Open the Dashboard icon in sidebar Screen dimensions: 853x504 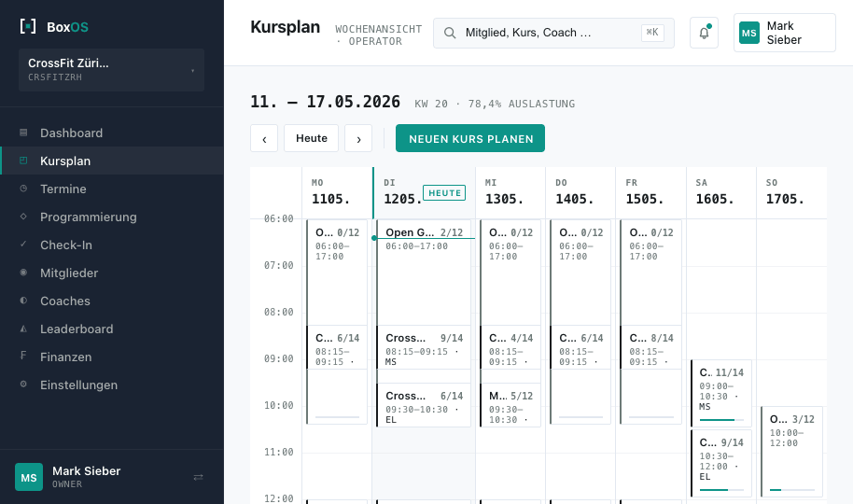[23, 133]
